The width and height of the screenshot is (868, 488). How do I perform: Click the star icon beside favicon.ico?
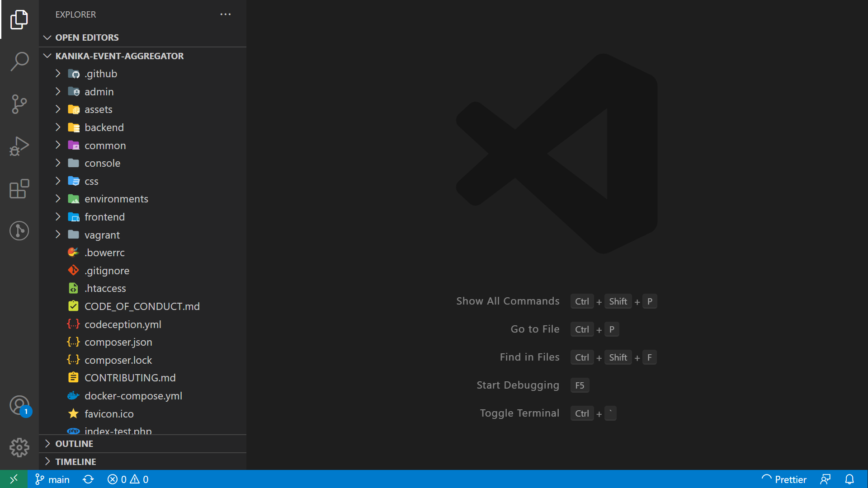pos(73,413)
